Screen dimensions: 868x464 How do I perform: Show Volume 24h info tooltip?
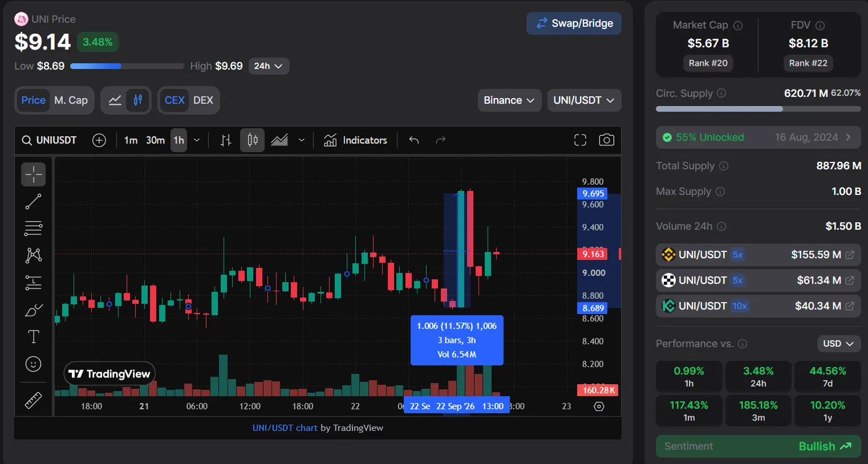pyautogui.click(x=721, y=226)
